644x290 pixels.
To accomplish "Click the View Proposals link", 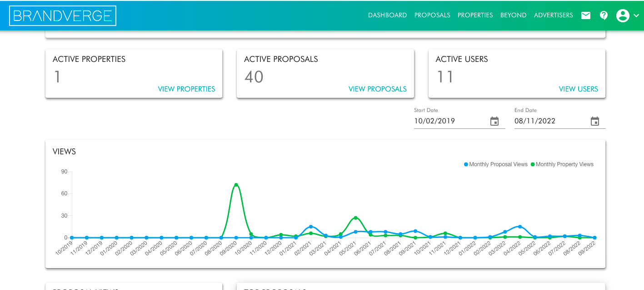I will point(378,89).
